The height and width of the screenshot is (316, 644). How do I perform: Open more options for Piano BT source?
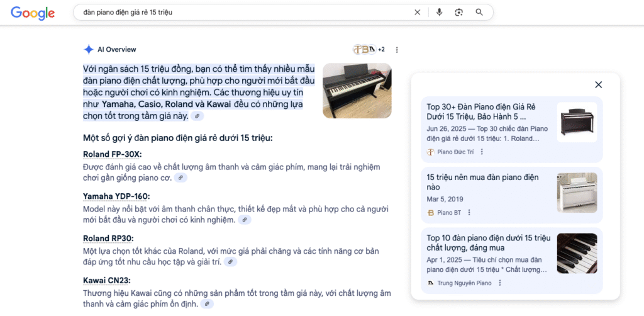(469, 213)
